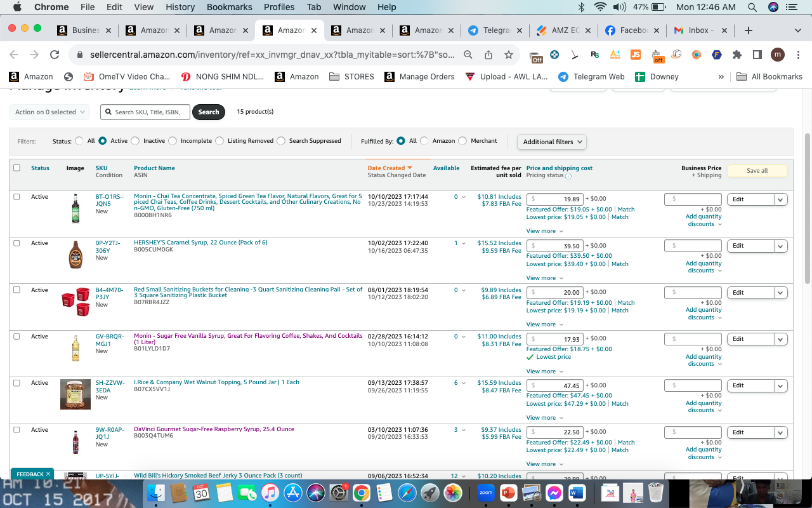Choose the Listing Removed status filter
This screenshot has width=812, height=508.
coord(219,141)
